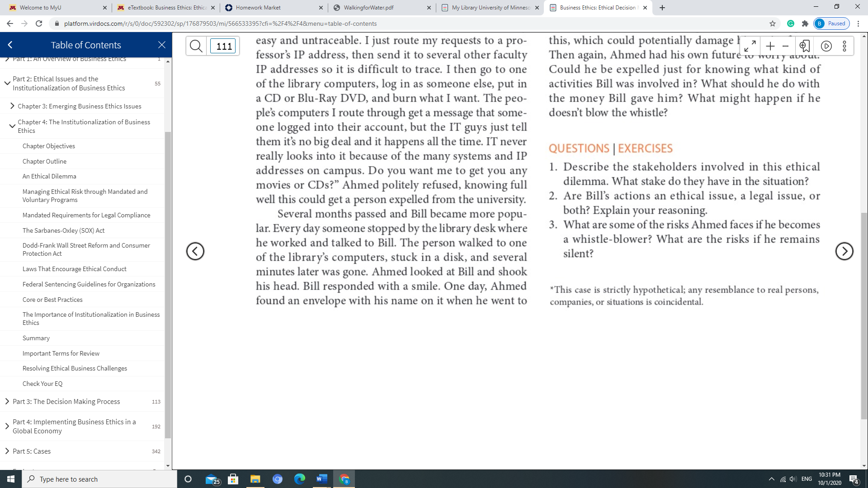Zoom out with the minus icon
This screenshot has height=488, width=868.
click(x=786, y=46)
